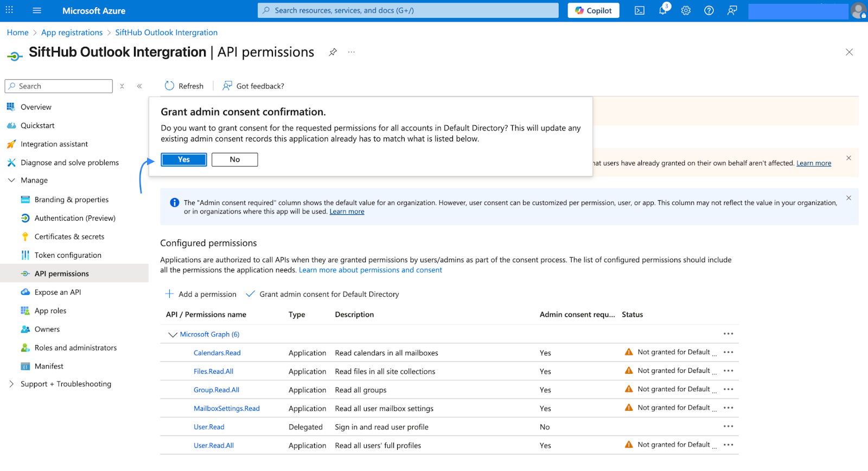Dismiss the Admin consent required info banner
868x471 pixels.
[x=848, y=198]
